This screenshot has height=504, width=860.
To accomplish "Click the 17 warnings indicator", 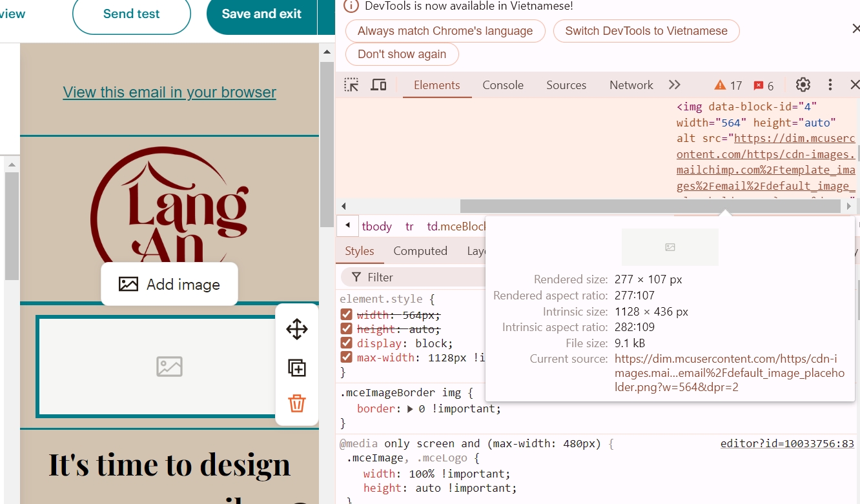I will point(728,85).
